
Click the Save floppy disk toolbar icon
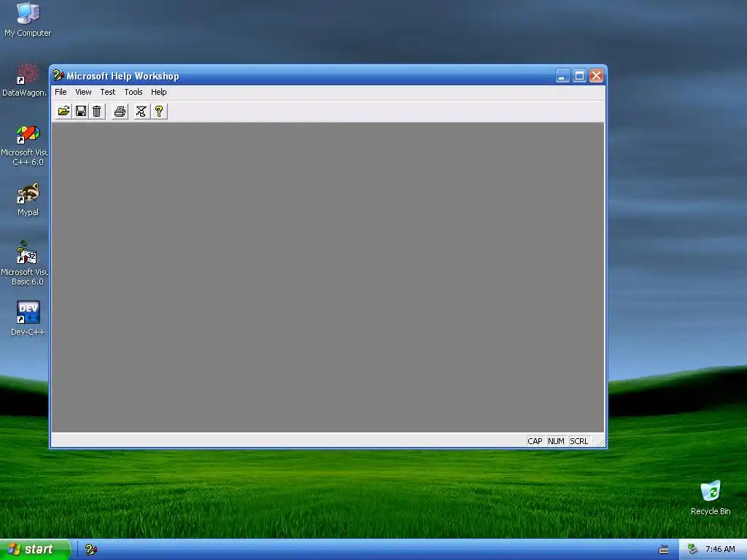81,112
